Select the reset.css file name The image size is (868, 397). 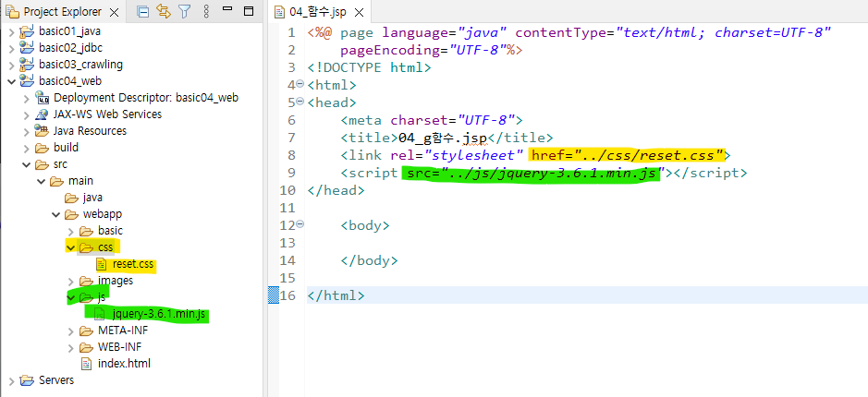[133, 264]
